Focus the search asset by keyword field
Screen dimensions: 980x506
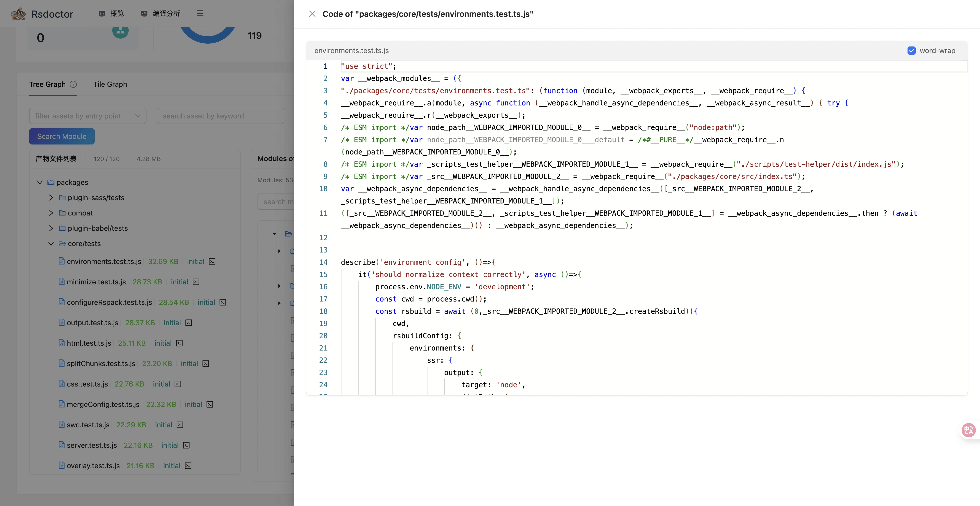[220, 116]
